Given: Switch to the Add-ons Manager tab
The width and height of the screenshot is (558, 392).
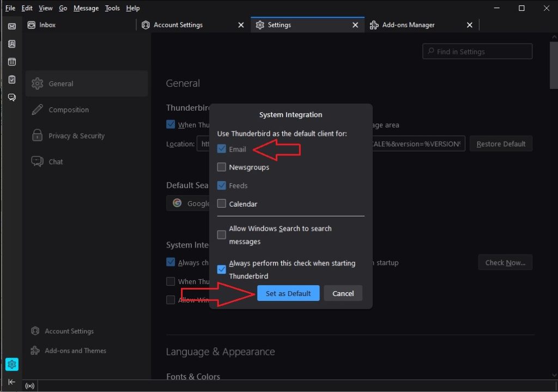Looking at the screenshot, I should click(x=408, y=25).
